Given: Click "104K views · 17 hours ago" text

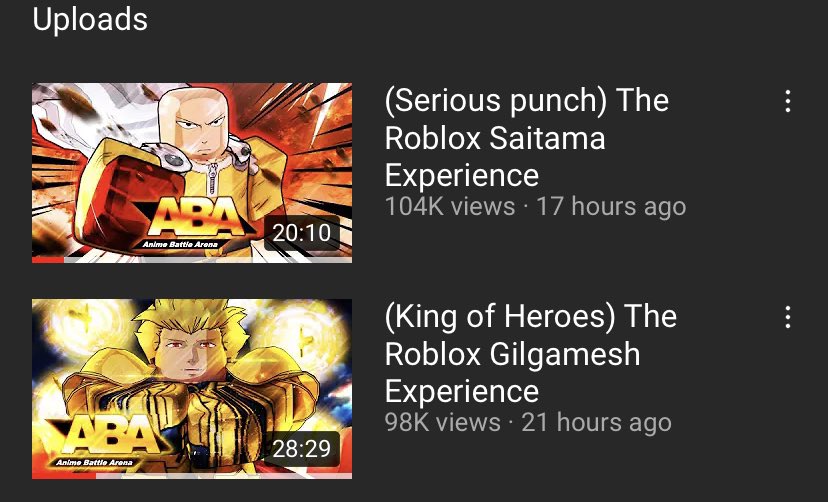Looking at the screenshot, I should [x=535, y=206].
